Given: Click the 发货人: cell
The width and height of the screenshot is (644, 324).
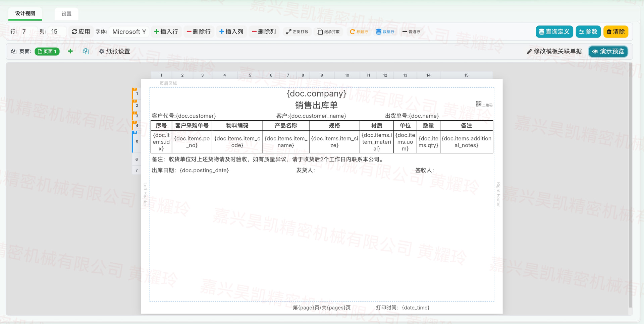Looking at the screenshot, I should 306,170.
